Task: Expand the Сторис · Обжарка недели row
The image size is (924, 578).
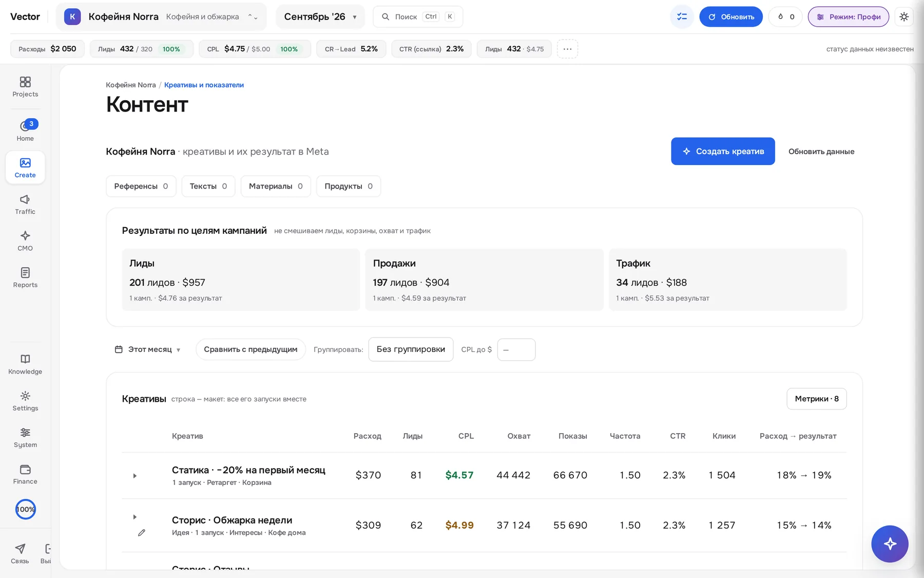Action: (x=135, y=517)
